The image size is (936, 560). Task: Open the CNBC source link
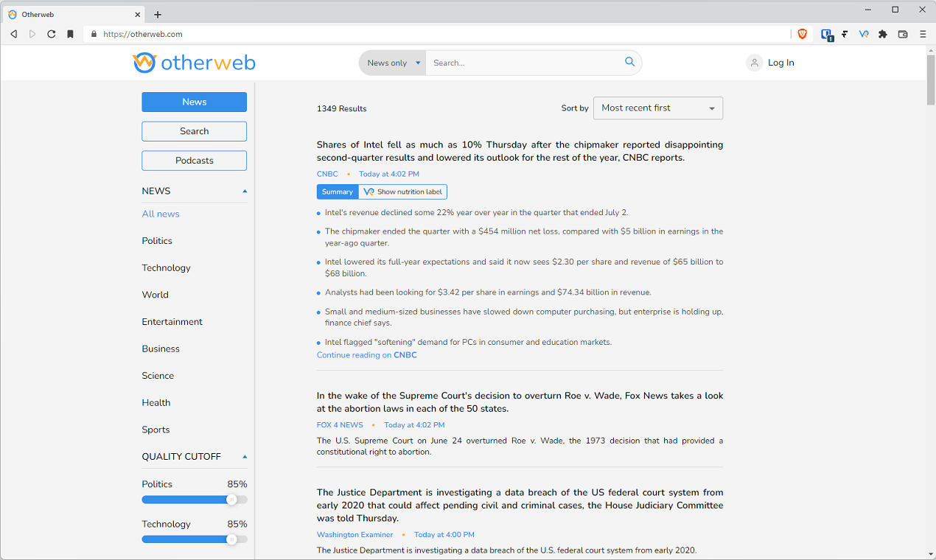[327, 174]
